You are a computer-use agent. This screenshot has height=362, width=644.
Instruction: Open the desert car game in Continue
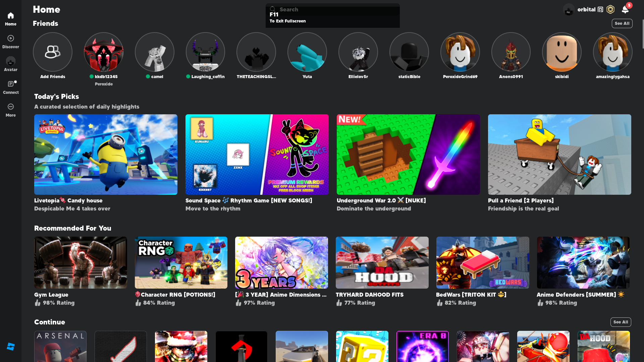coord(302,347)
